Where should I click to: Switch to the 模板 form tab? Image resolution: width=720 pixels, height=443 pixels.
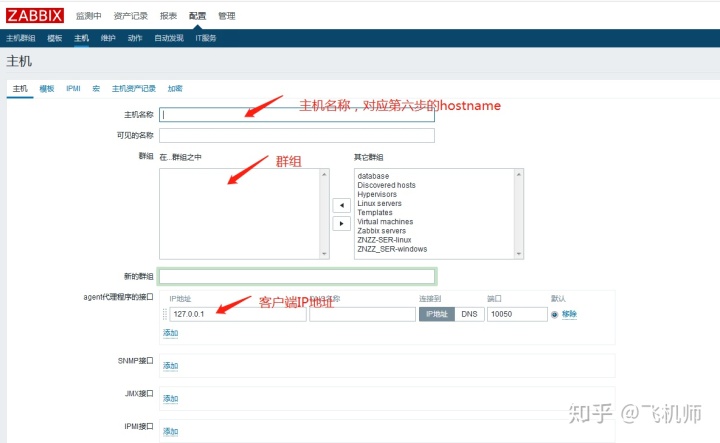click(x=47, y=89)
